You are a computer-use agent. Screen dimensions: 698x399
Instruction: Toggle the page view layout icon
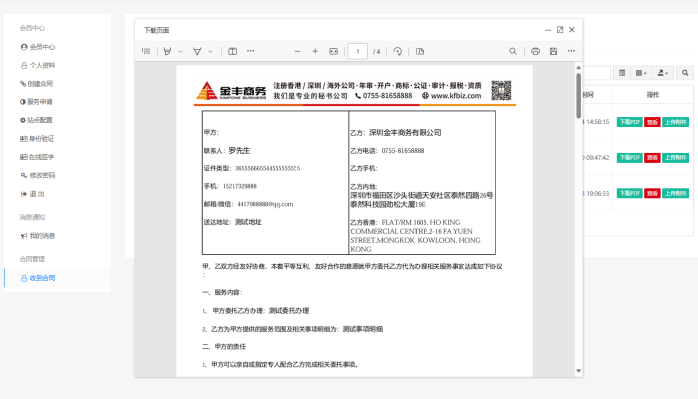click(x=420, y=51)
